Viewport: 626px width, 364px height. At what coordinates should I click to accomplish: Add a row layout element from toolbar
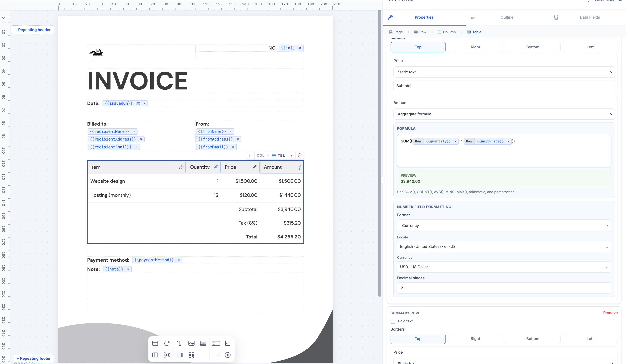pyautogui.click(x=155, y=343)
